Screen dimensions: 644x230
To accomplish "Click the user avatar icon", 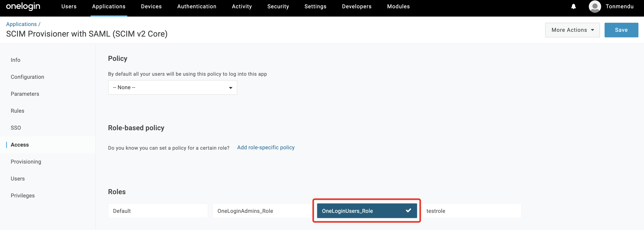I will pyautogui.click(x=595, y=7).
